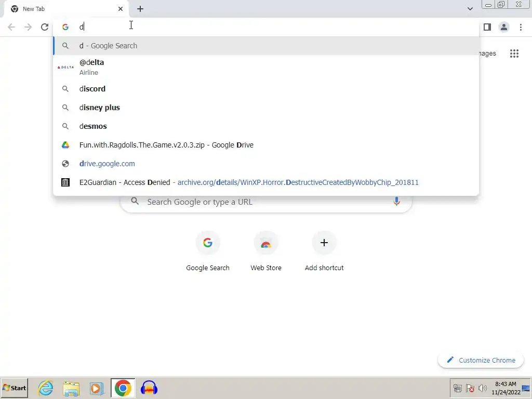Viewport: 532px width, 399px height.
Task: Select the New Tab tab
Action: (x=66, y=9)
